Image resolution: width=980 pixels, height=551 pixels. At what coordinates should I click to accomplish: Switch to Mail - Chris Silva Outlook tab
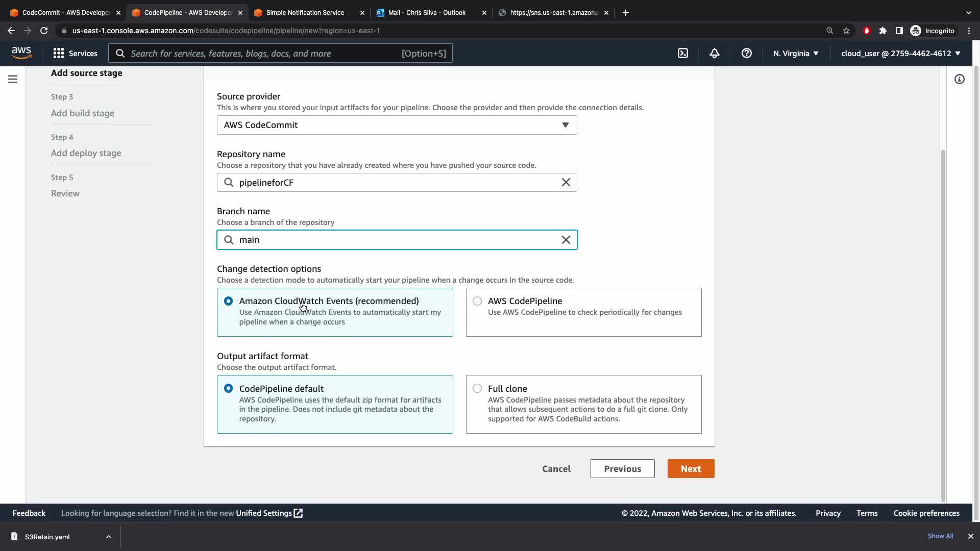pyautogui.click(x=427, y=13)
